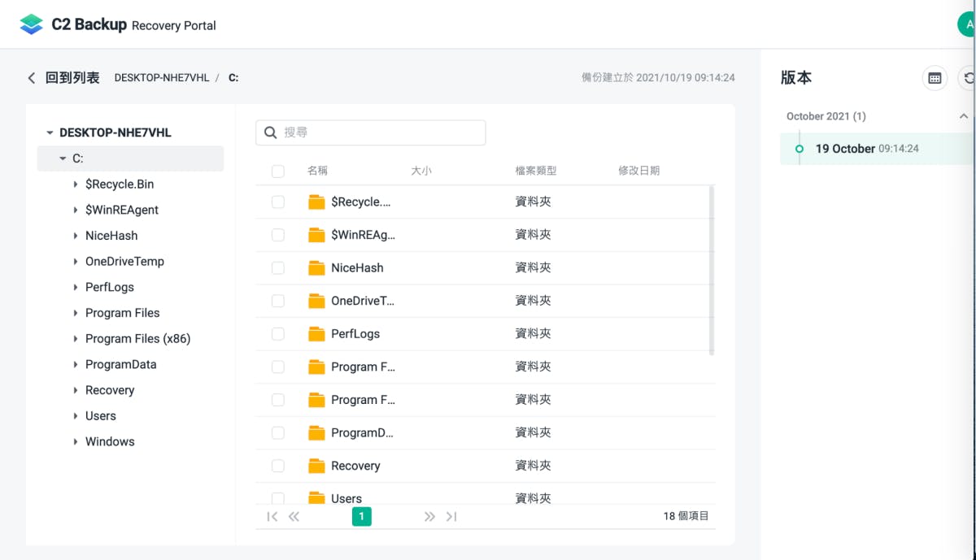This screenshot has height=560, width=976.
Task: Click the refresh versions icon
Action: click(968, 78)
